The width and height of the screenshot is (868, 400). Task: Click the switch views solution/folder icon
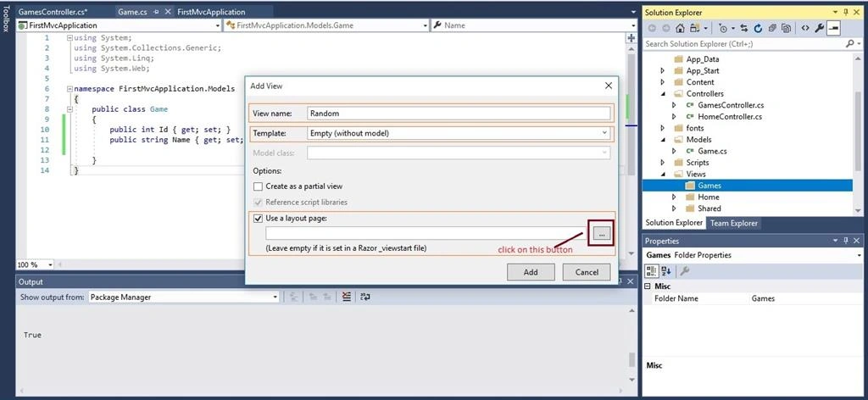[x=695, y=28]
